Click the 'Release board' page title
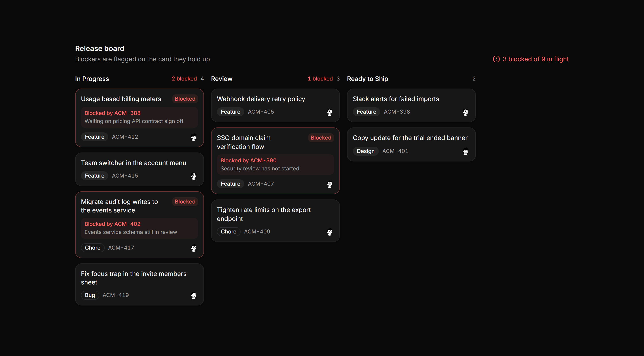 pyautogui.click(x=100, y=49)
